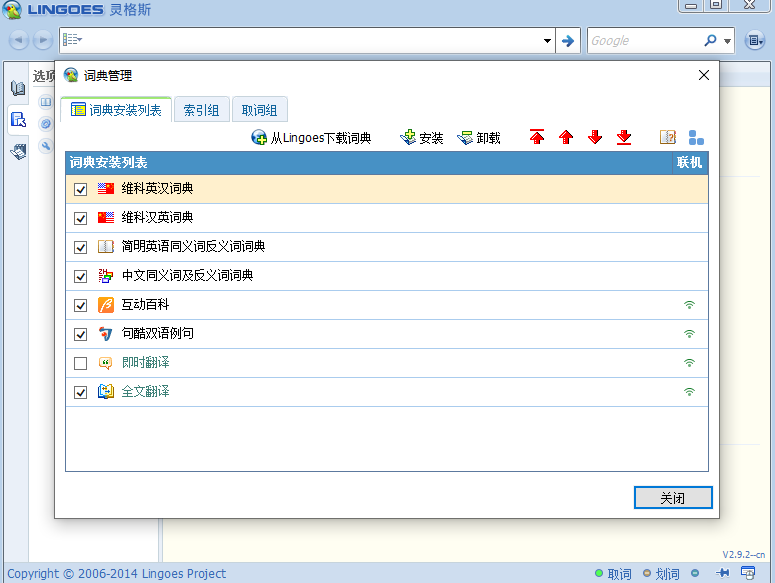The width and height of the screenshot is (775, 583).
Task: Select the 全文翻译 row
Action: click(x=387, y=392)
